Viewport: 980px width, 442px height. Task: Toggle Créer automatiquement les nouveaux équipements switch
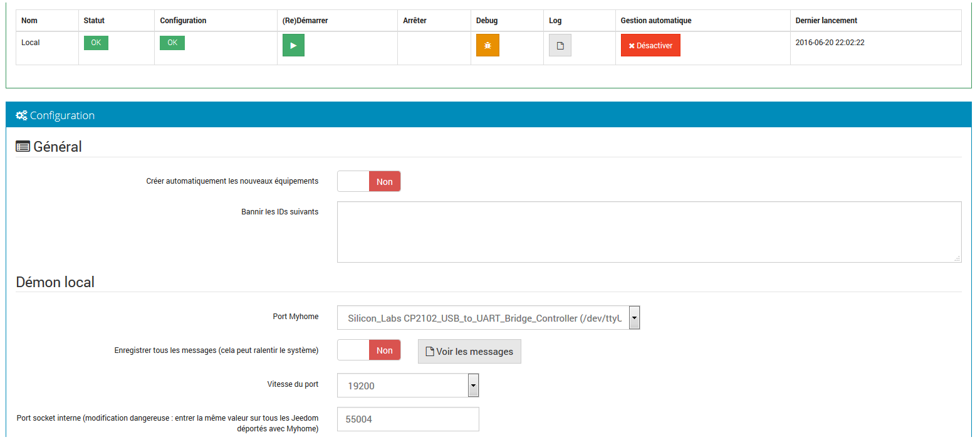click(369, 182)
